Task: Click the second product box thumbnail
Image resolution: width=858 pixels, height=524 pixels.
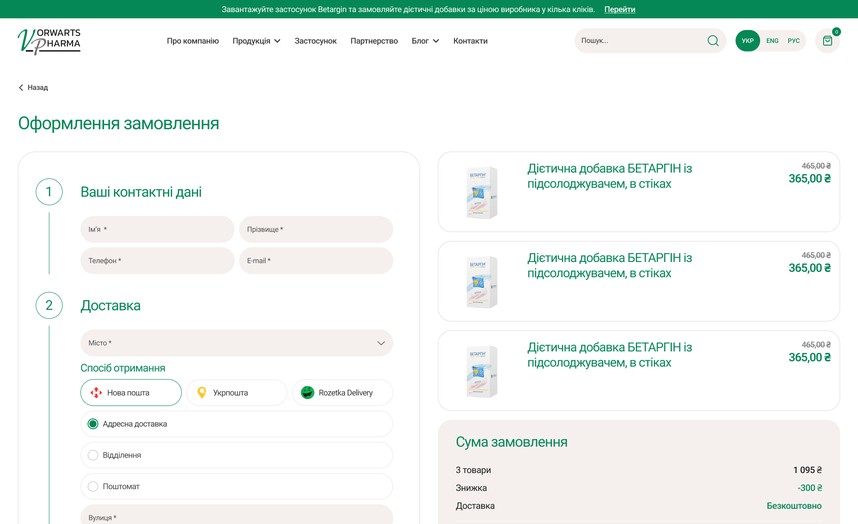Action: pyautogui.click(x=482, y=282)
